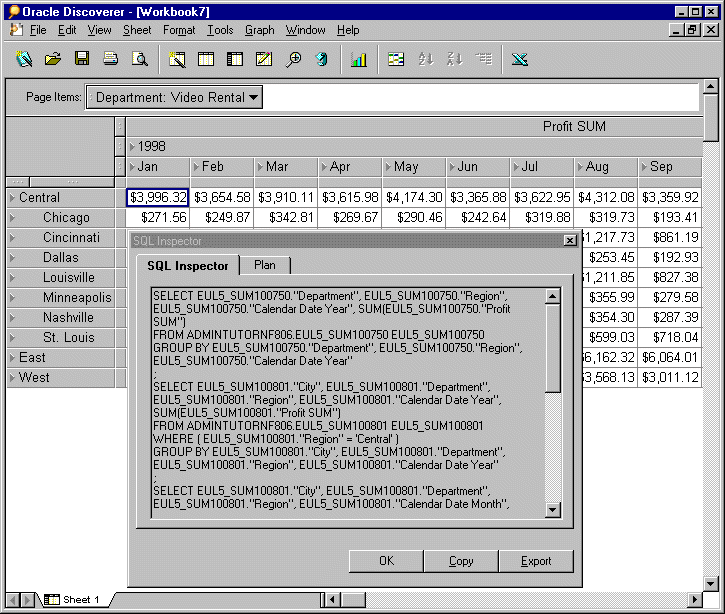
Task: Click the Print Preview magnifier icon
Action: pyautogui.click(x=140, y=59)
